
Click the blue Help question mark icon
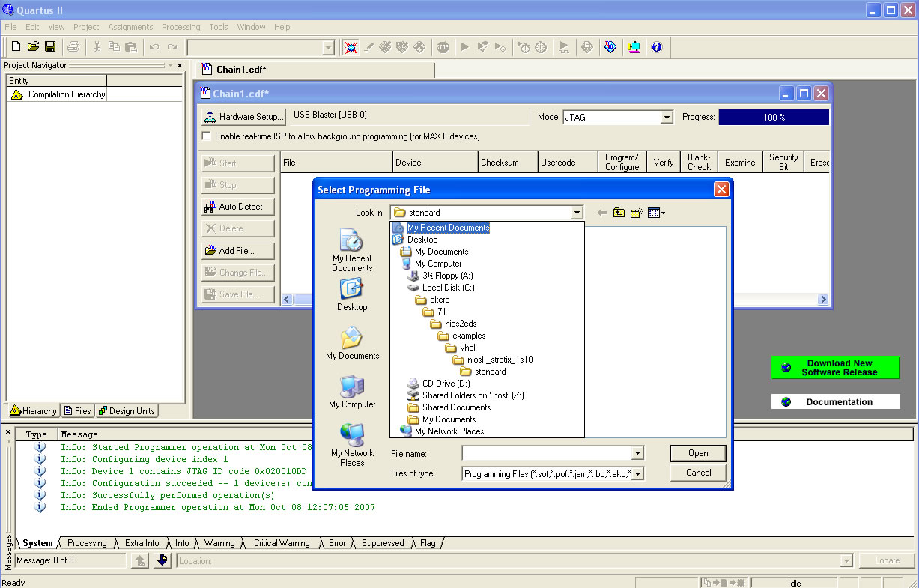point(657,47)
